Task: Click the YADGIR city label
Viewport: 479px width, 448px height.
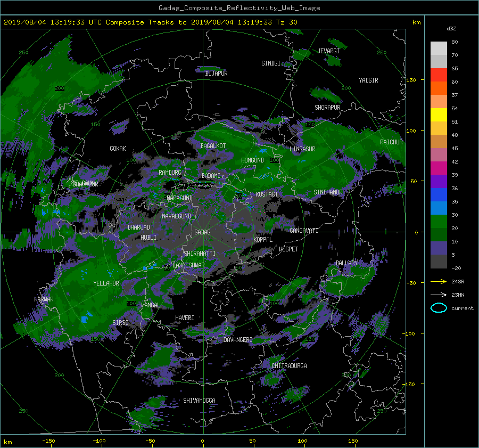Action: [x=368, y=80]
